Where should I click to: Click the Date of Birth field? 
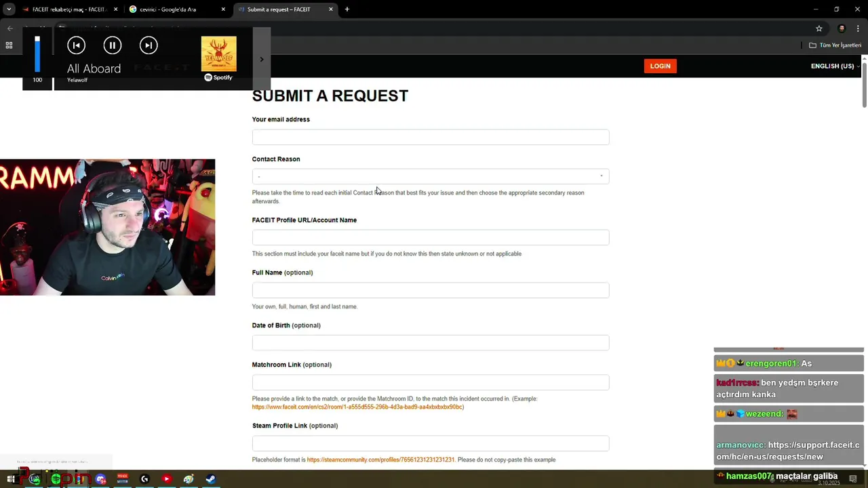(x=431, y=343)
